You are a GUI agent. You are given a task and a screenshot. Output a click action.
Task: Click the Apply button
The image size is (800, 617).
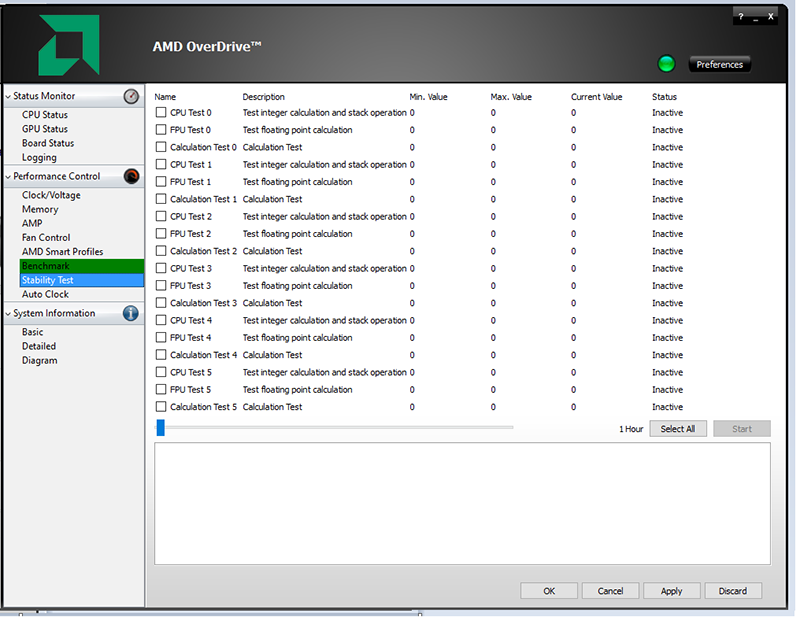671,591
